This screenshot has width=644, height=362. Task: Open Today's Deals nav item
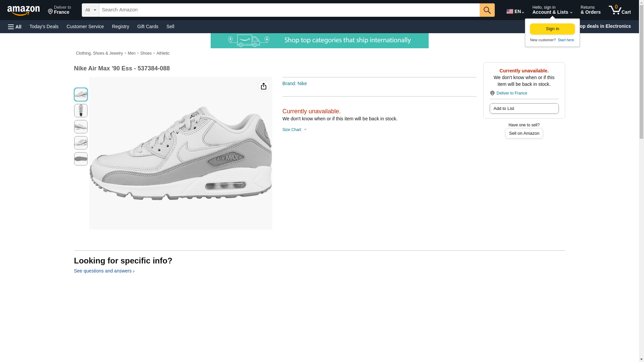(44, 26)
